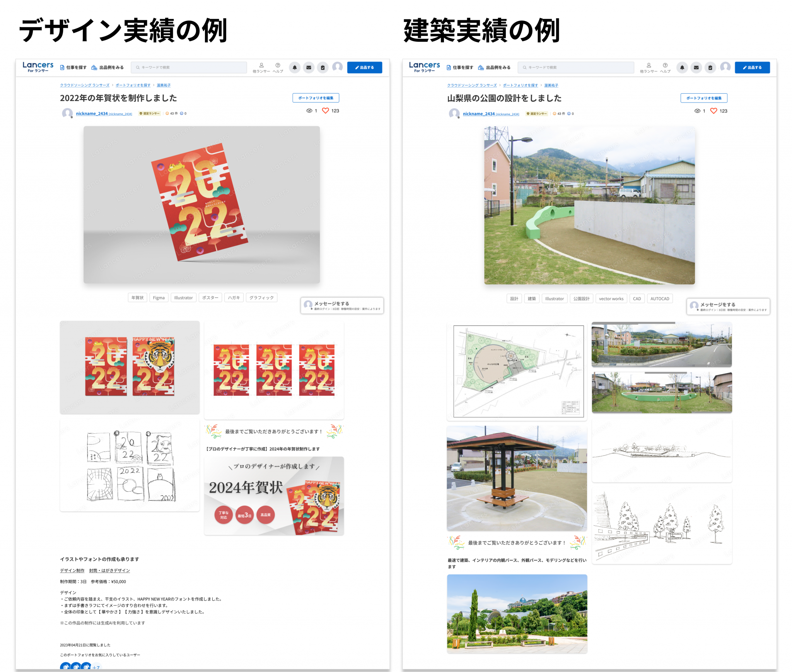Open the hand-drawn 2022 sketches thumbnail

[x=130, y=465]
